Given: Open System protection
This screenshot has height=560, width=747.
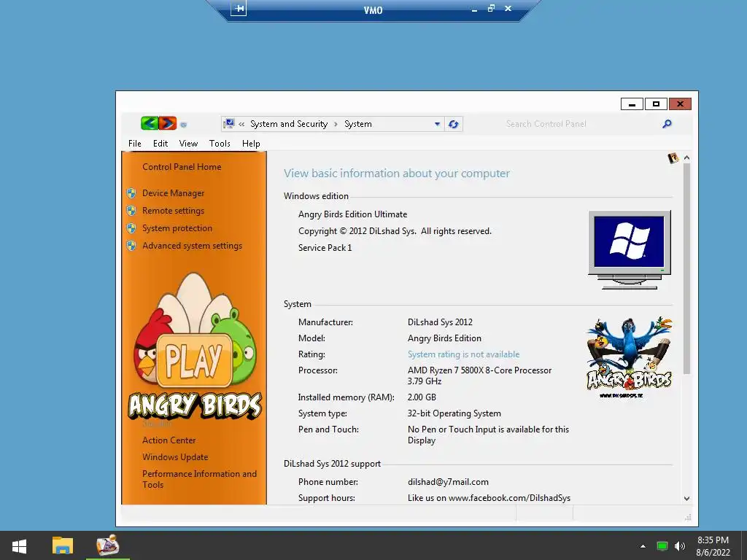Looking at the screenshot, I should tap(177, 228).
